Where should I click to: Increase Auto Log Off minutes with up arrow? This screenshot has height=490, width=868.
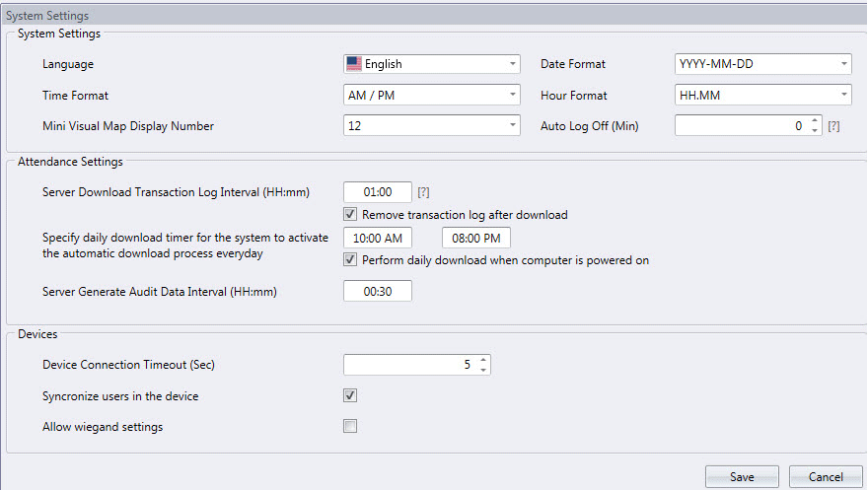(x=814, y=121)
